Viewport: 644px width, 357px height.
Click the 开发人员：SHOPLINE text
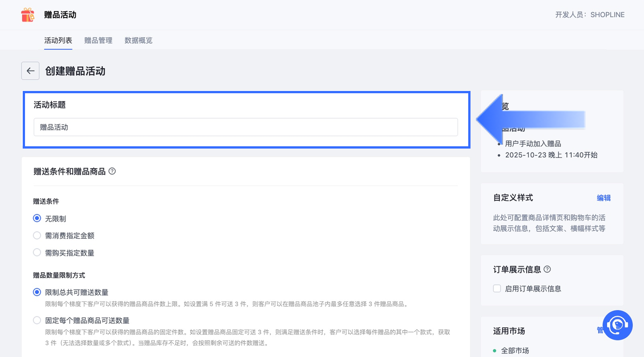pos(590,15)
